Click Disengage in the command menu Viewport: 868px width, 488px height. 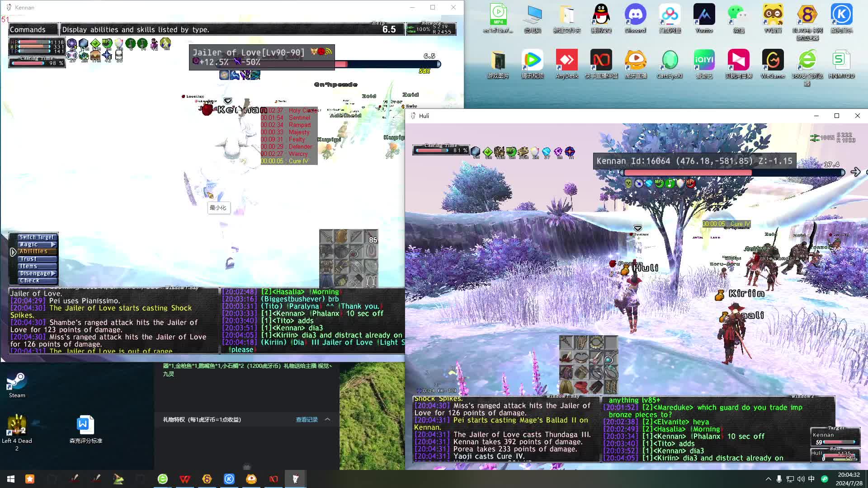[x=35, y=273]
